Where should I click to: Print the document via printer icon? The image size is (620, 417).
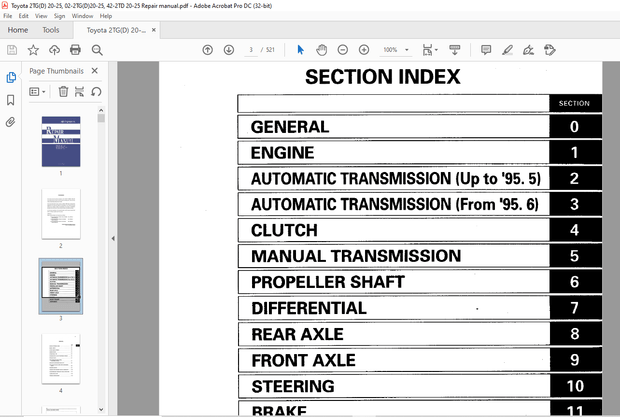[75, 50]
